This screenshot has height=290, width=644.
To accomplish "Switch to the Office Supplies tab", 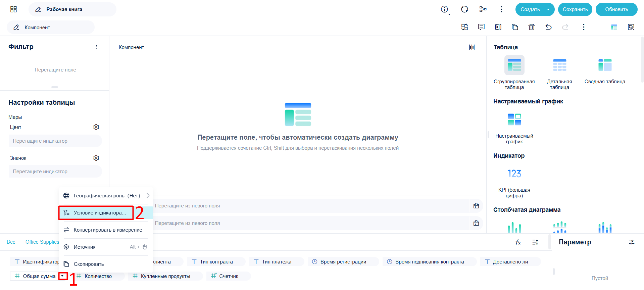I will click(42, 242).
